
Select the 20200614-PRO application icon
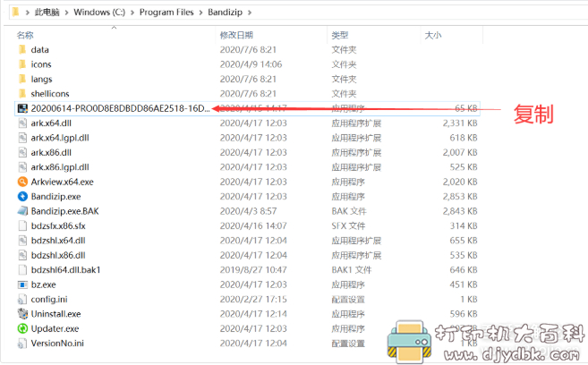(22, 108)
